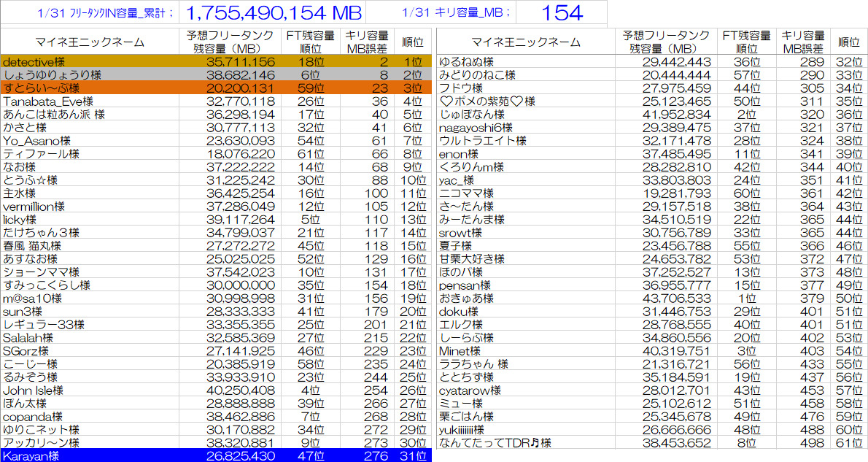
Task: Click the Minet様 nickname cell
Action: pos(460,350)
